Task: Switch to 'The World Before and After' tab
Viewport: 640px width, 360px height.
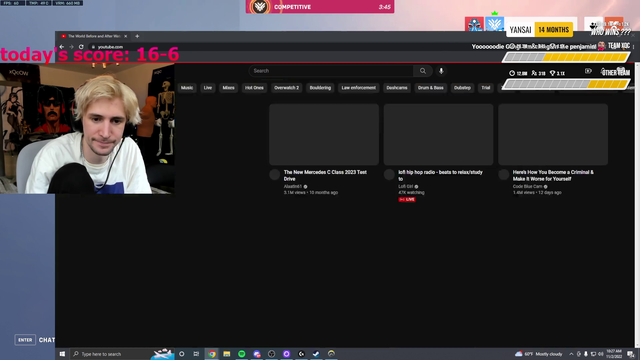Action: [x=94, y=36]
